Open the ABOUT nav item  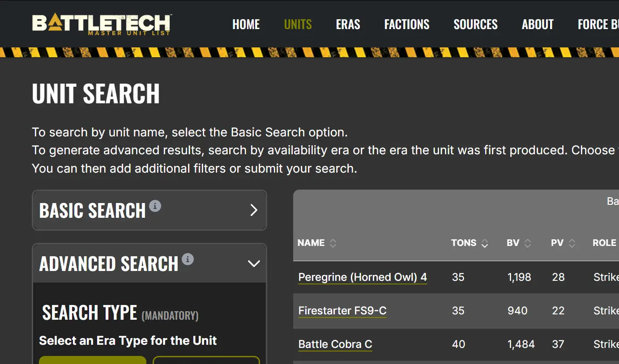pyautogui.click(x=538, y=24)
